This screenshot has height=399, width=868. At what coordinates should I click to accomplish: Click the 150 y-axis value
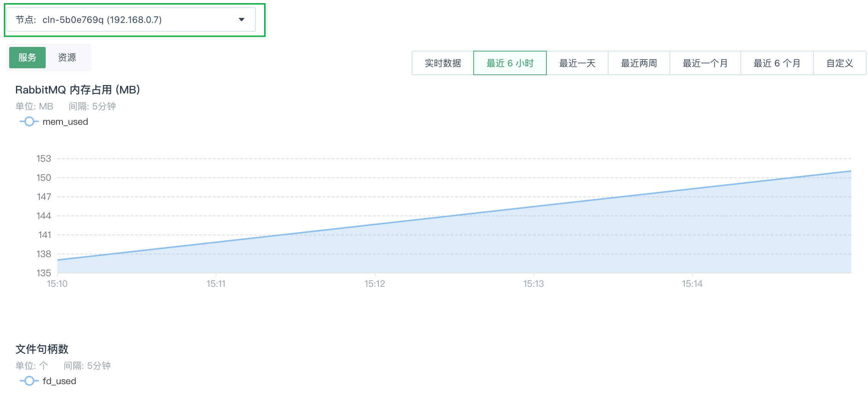click(44, 178)
